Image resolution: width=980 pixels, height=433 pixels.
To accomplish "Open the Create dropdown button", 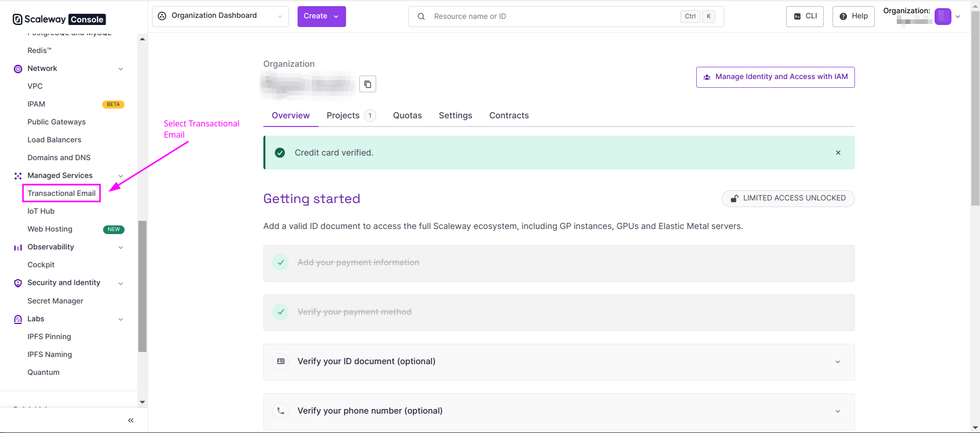I will (x=322, y=16).
